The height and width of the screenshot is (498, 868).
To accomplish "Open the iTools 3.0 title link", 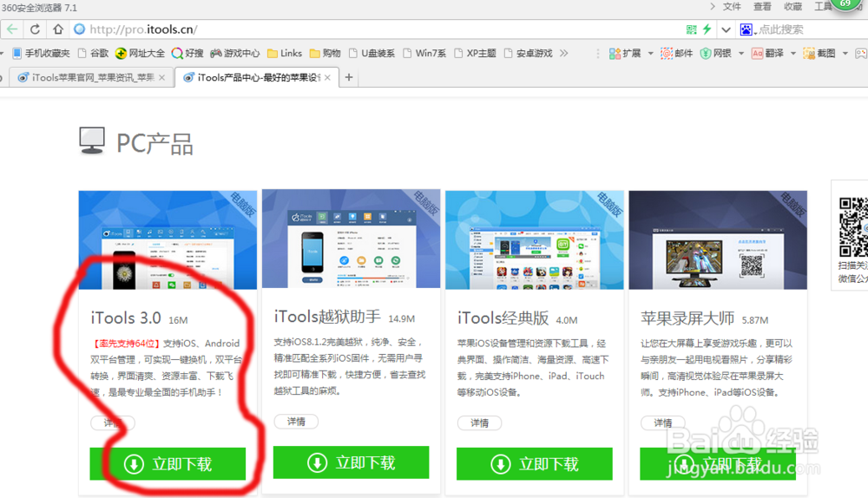I will click(x=126, y=318).
